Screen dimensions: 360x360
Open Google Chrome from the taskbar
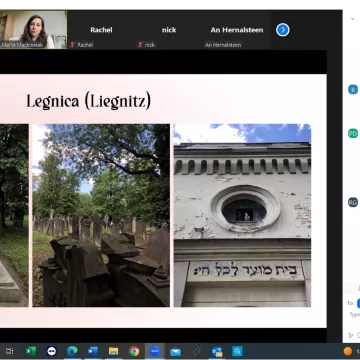(x=134, y=351)
